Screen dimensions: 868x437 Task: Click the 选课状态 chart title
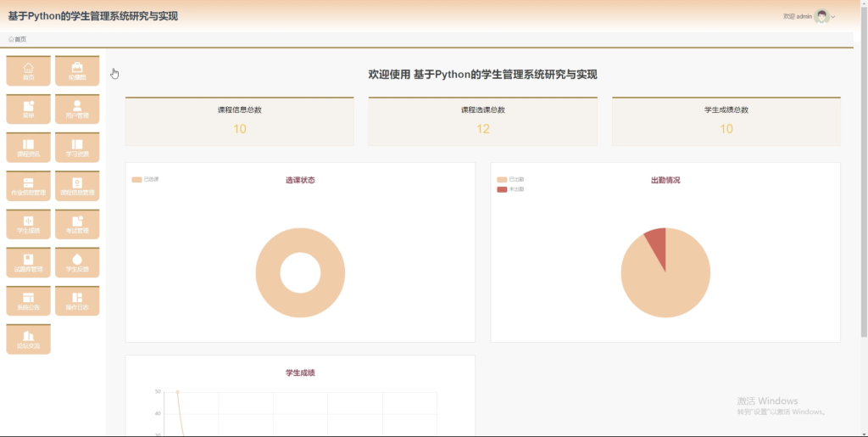[x=300, y=180]
